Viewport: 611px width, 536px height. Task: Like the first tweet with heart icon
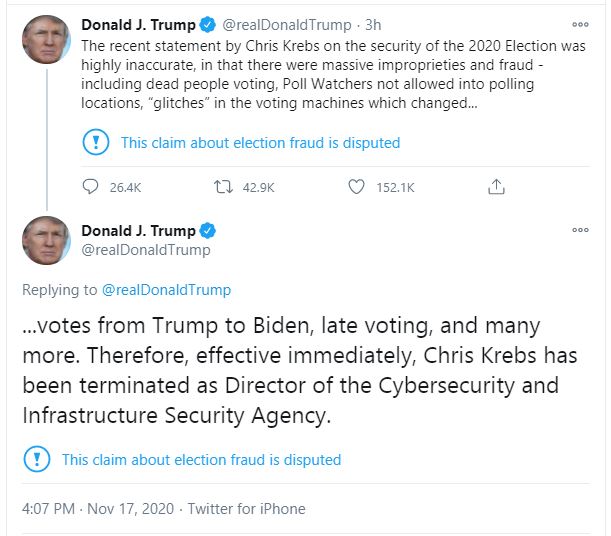point(356,187)
